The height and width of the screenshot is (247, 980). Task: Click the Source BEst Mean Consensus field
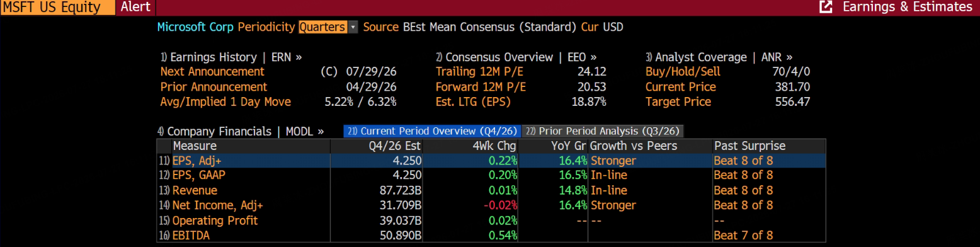click(470, 27)
